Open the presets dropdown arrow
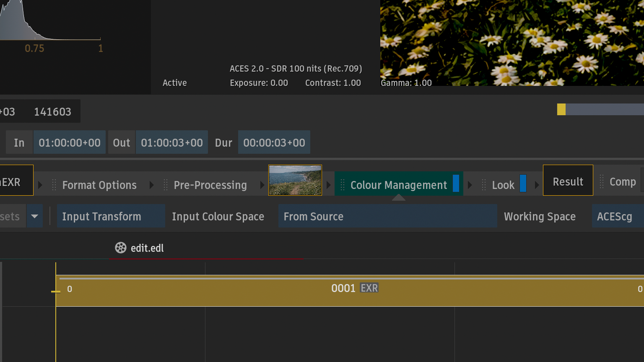The height and width of the screenshot is (362, 644). [x=35, y=216]
